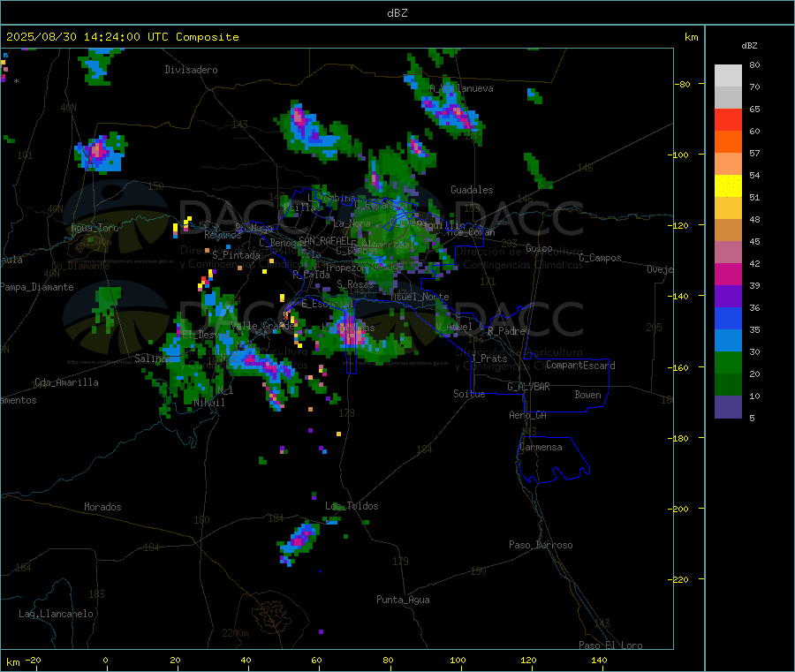Click the 'Salinas' place label
Image resolution: width=795 pixels, height=672 pixels.
(x=152, y=359)
